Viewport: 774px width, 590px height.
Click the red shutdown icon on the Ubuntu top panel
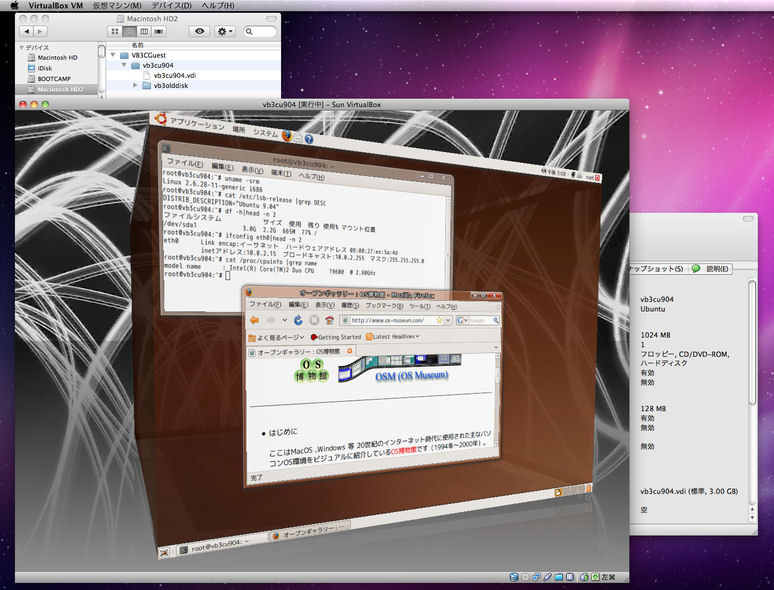tap(598, 177)
